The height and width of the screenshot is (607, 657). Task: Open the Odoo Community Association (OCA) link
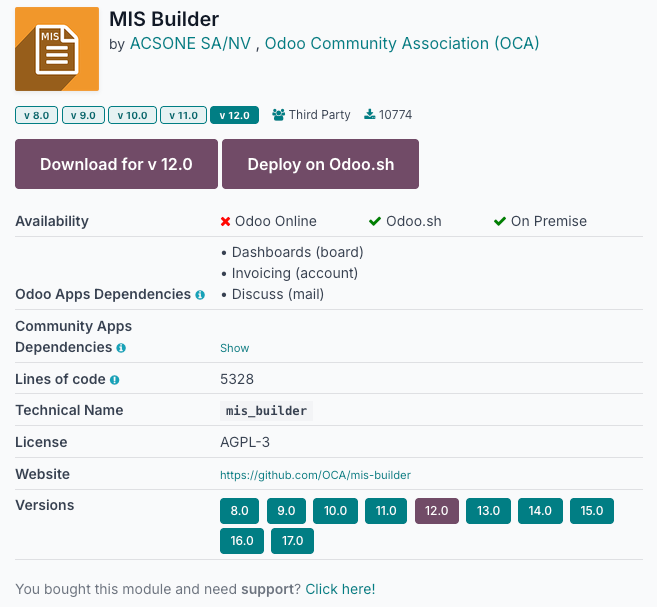(402, 44)
